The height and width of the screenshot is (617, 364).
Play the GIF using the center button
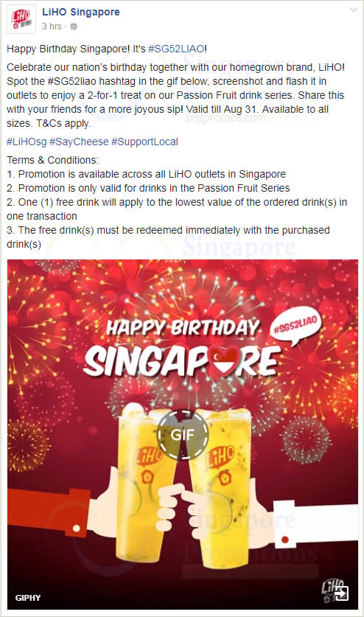(x=183, y=434)
